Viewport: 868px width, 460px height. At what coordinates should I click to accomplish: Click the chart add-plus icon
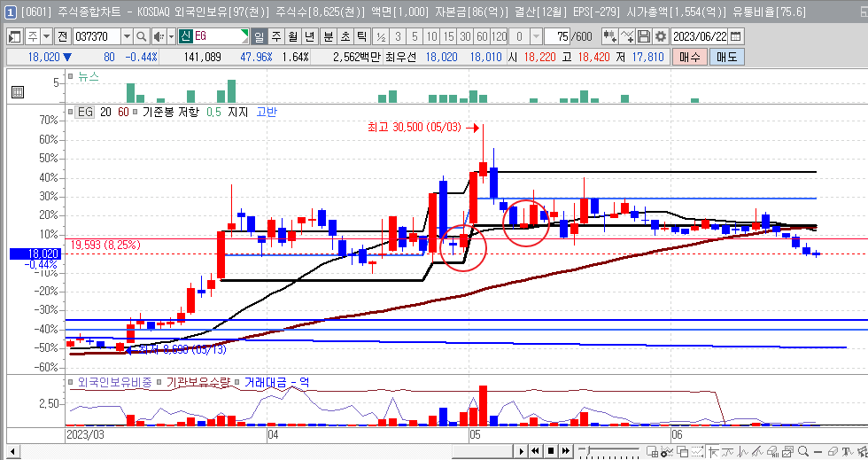click(668, 451)
